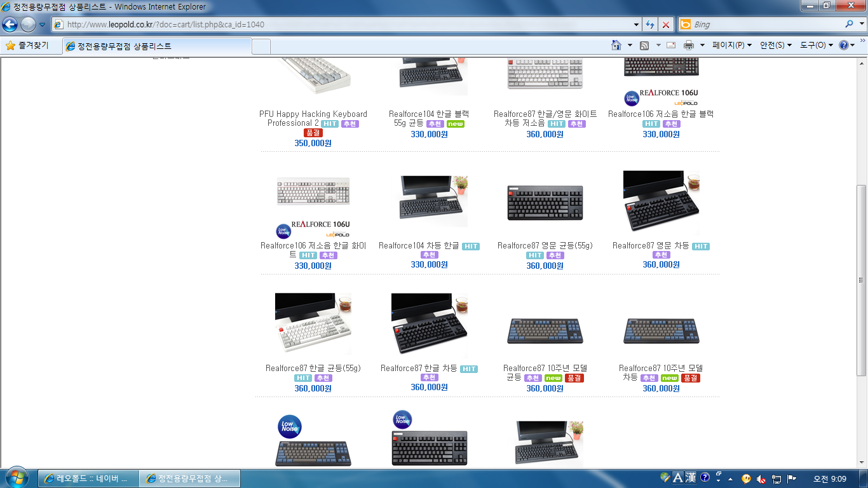Open the Home page icon in command bar
The image size is (868, 488).
616,45
